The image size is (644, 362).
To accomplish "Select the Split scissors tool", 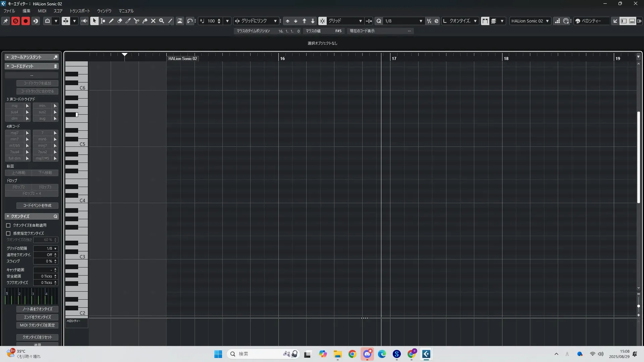I will click(137, 21).
